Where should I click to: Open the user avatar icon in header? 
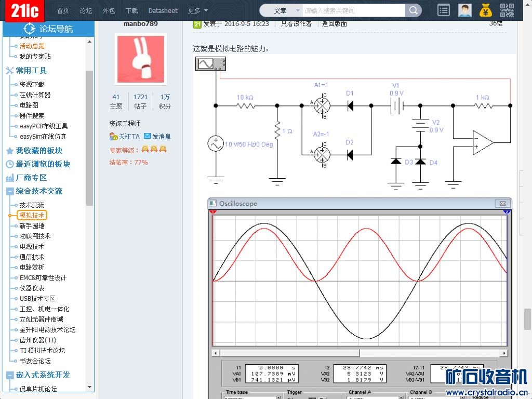(x=465, y=10)
